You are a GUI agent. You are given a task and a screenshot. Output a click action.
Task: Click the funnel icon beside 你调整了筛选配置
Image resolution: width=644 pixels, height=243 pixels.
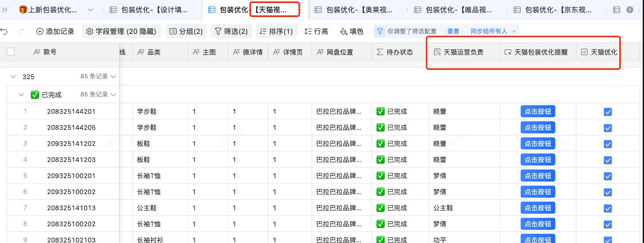coord(380,32)
